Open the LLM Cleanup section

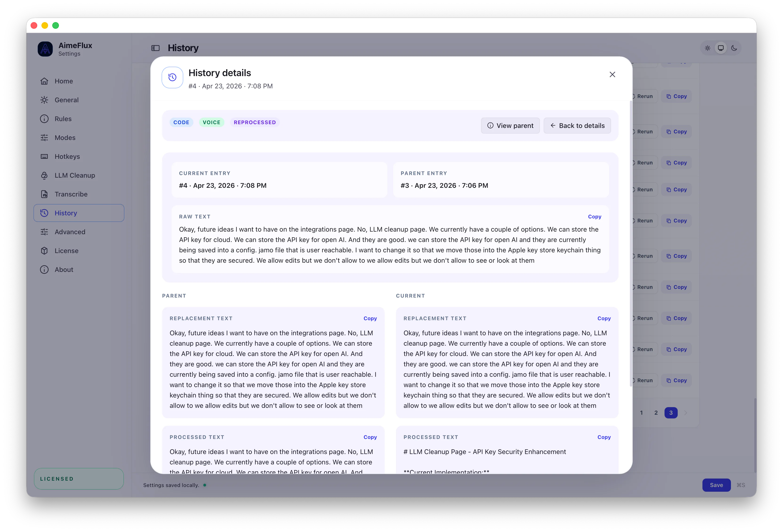click(79, 176)
